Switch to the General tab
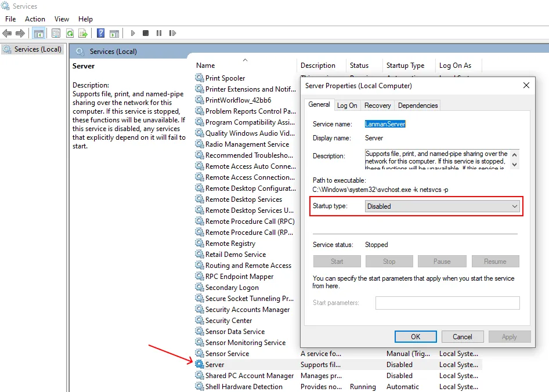 [x=319, y=104]
